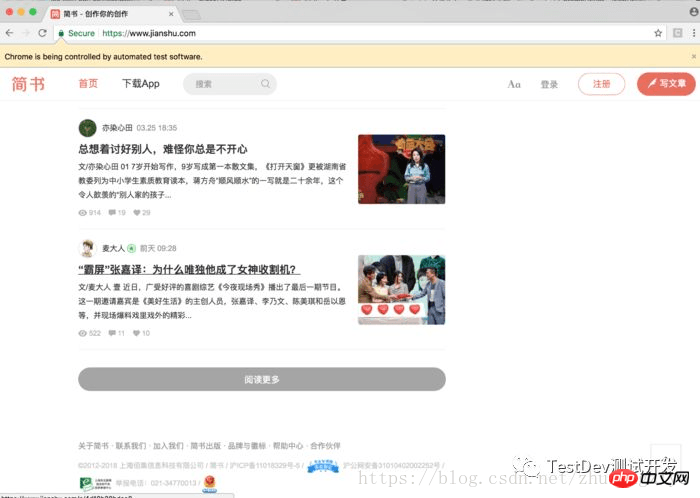
Task: Go to 首页 navigation item
Action: pos(88,83)
